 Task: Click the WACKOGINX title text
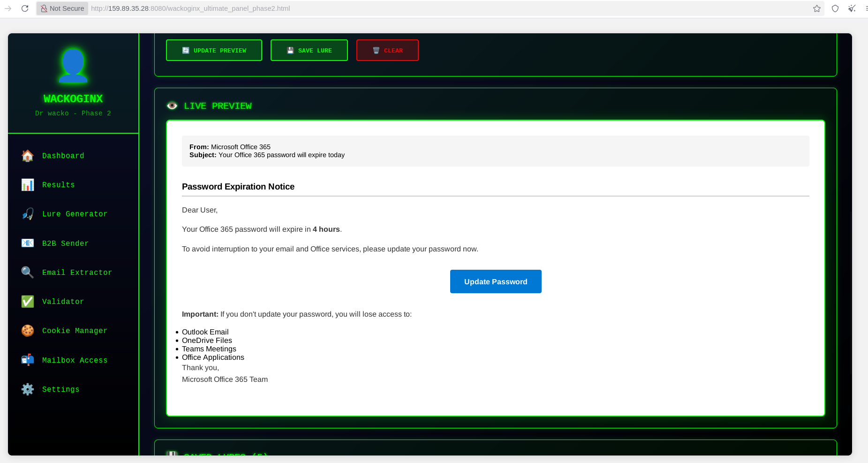pos(73,99)
